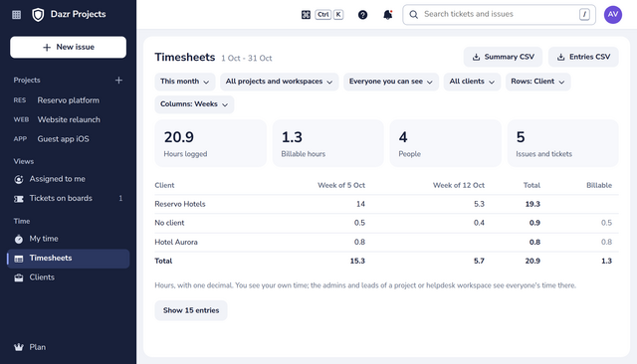Open the help question mark icon
The width and height of the screenshot is (637, 364).
click(x=362, y=15)
